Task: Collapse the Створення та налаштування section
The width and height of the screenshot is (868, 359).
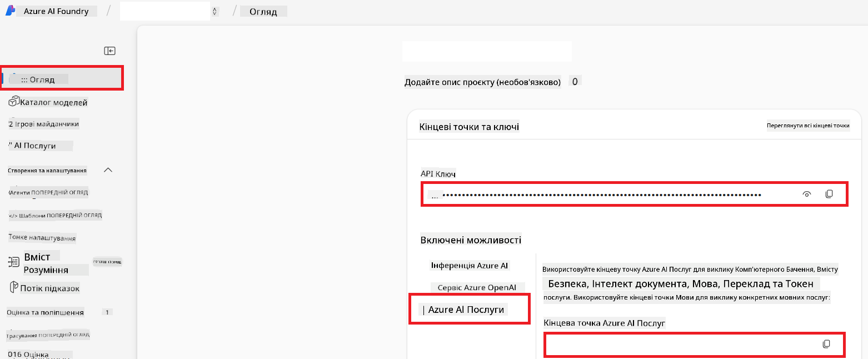Action: coord(108,169)
